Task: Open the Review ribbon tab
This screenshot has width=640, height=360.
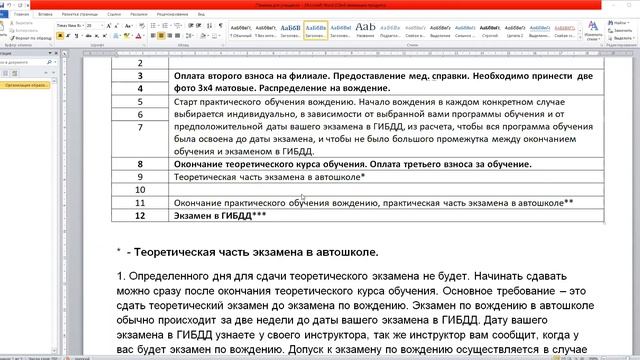Action: coord(172,14)
